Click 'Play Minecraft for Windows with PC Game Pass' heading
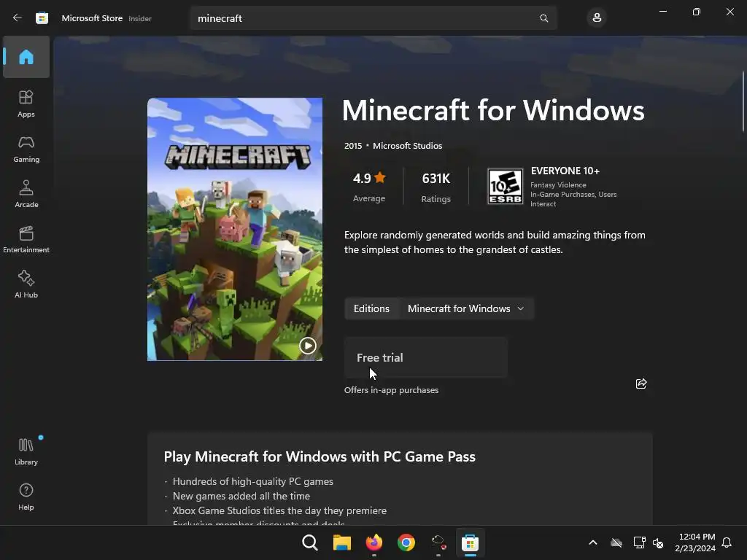This screenshot has width=747, height=560. 320,456
